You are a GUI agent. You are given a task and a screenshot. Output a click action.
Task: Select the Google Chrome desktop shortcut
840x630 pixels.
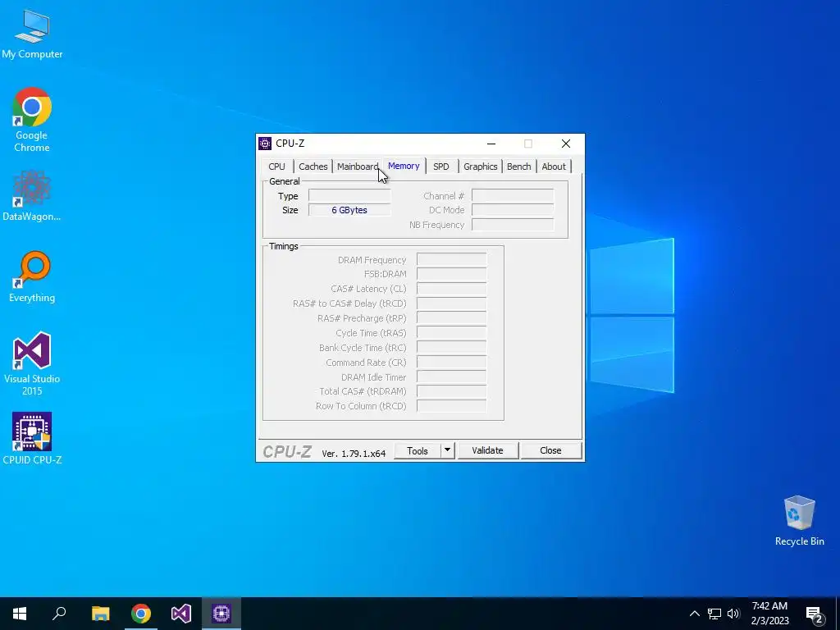(x=32, y=120)
